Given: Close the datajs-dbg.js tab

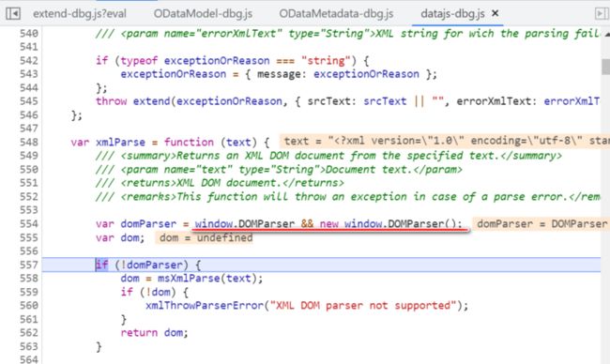Looking at the screenshot, I should click(x=495, y=13).
